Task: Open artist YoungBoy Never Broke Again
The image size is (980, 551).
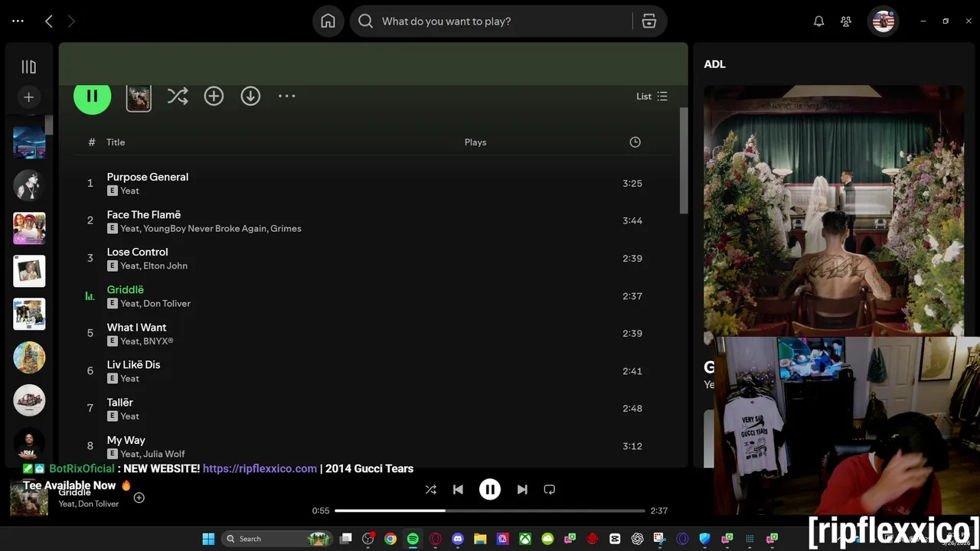Action: click(x=204, y=228)
